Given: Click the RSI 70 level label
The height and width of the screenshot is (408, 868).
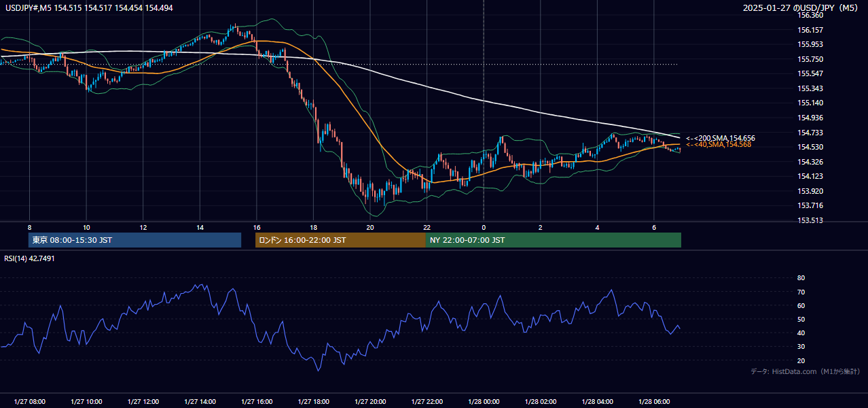Looking at the screenshot, I should [801, 292].
